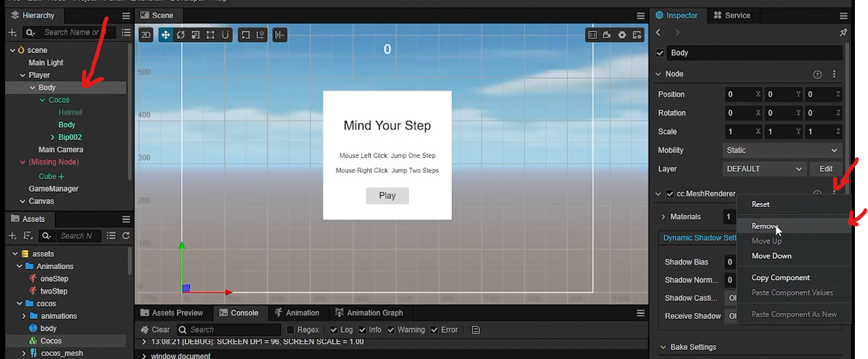Click the reference image icon in scene toolbar
The width and height of the screenshot is (868, 359).
tap(637, 35)
